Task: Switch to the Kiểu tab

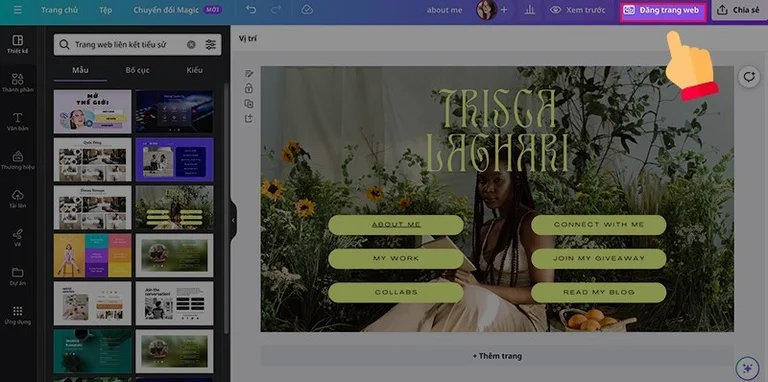Action: pyautogui.click(x=194, y=70)
